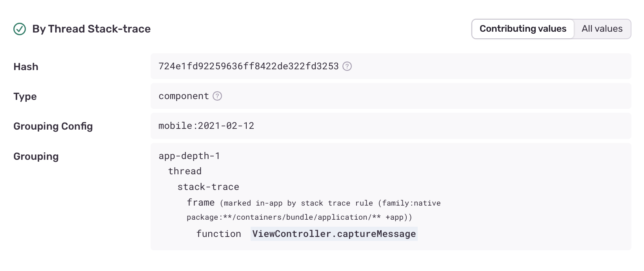Click the function label in the grouping tree
Image resolution: width=644 pixels, height=271 pixels.
218,233
